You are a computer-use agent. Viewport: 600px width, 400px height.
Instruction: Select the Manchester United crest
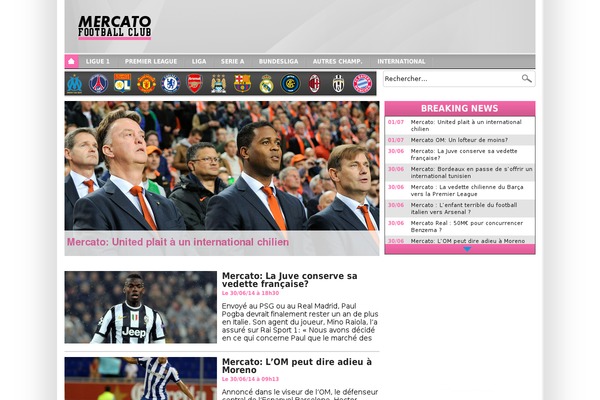pyautogui.click(x=146, y=84)
